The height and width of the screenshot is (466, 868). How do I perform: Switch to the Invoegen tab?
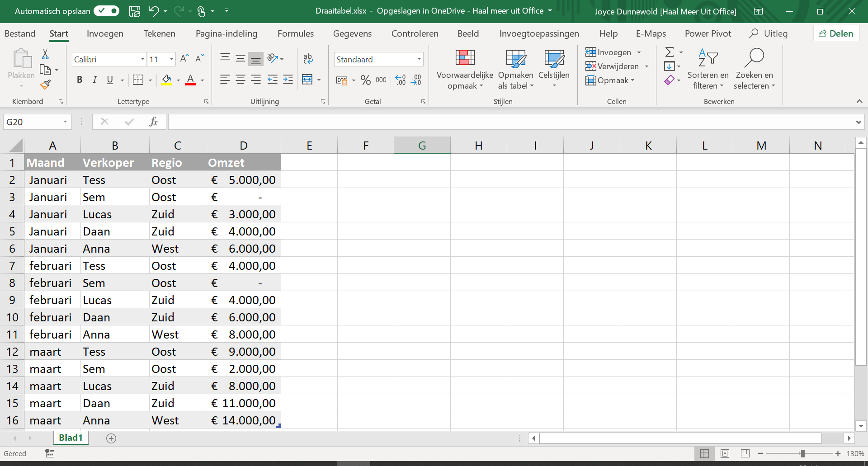tap(105, 33)
